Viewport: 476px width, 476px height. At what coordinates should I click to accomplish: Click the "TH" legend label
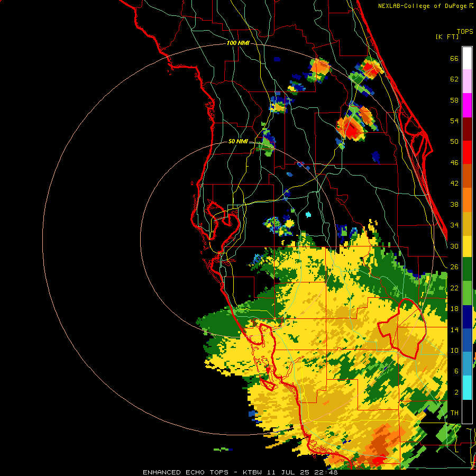(454, 413)
